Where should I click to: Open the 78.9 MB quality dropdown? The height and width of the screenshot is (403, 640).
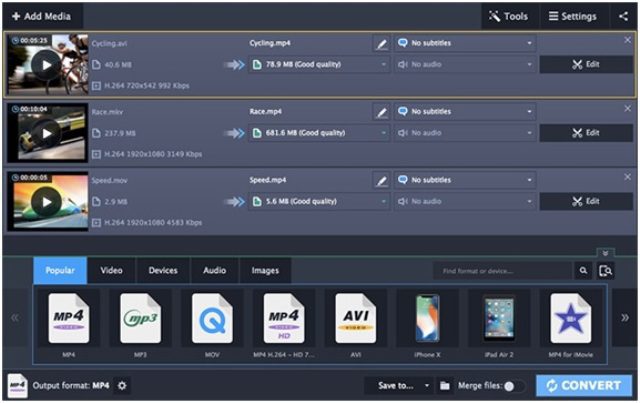pos(319,65)
